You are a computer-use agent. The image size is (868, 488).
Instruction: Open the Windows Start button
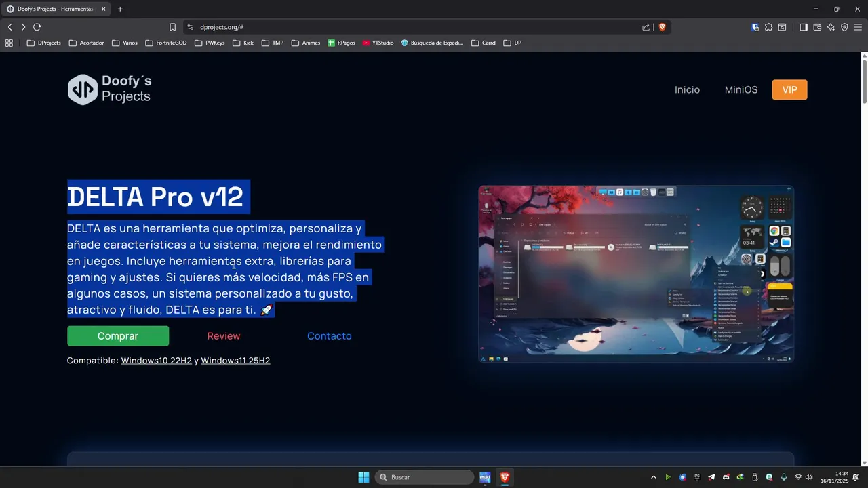point(363,477)
